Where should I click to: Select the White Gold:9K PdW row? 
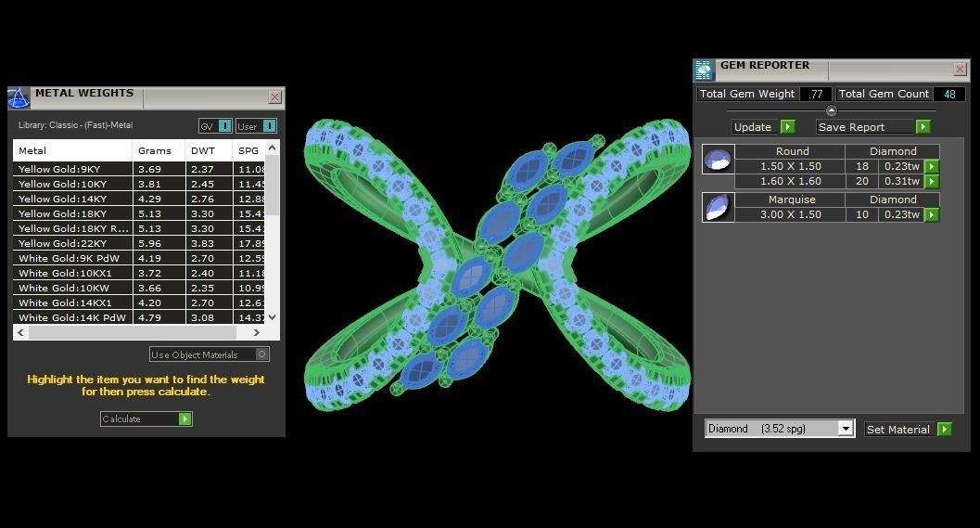click(139, 258)
